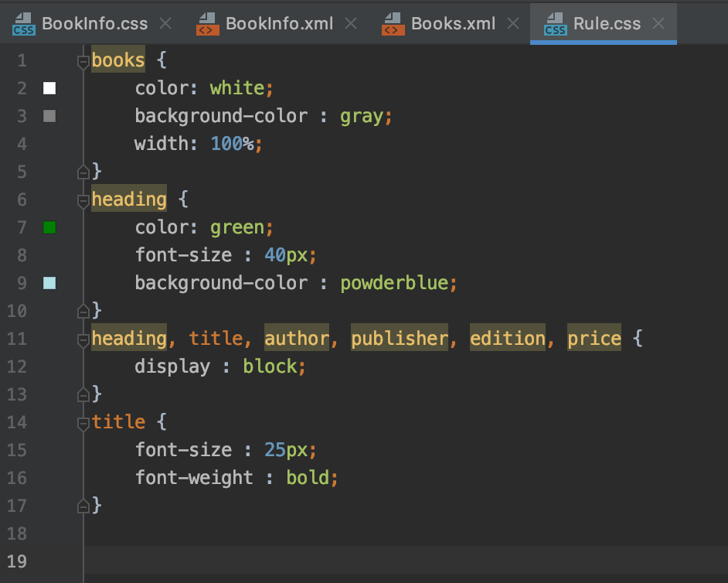This screenshot has width=728, height=583.
Task: Click the 'green' color value
Action: pos(236,227)
